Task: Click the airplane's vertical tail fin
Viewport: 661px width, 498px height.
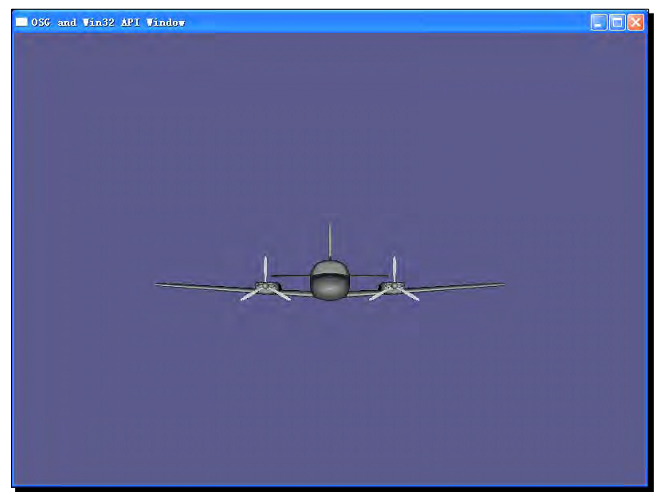Action: point(330,242)
